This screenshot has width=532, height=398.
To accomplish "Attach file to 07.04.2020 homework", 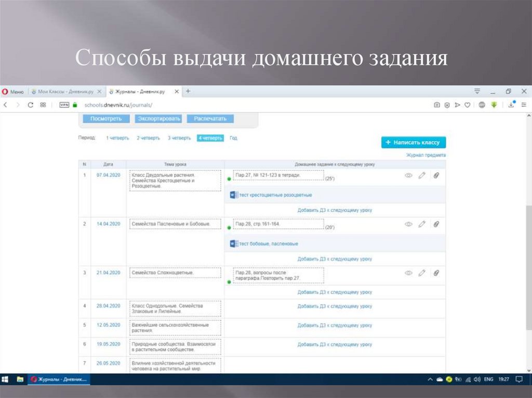I will point(436,175).
